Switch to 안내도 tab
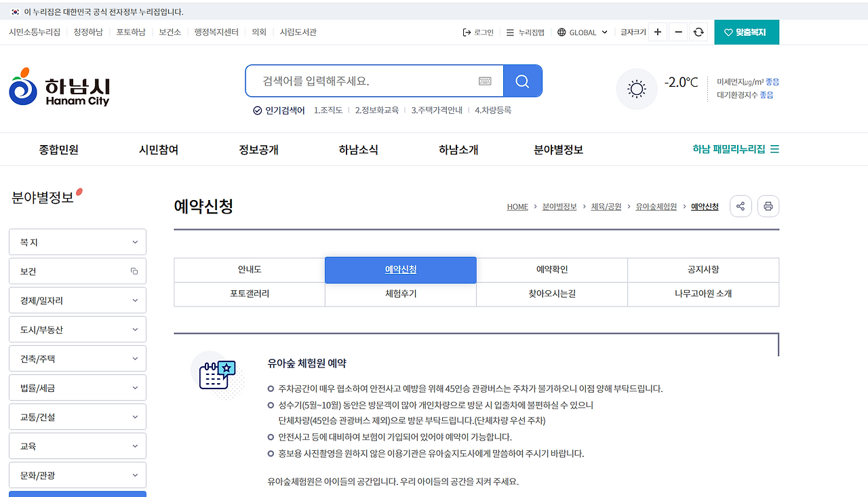Screen dimensions: 868x497 pos(250,270)
